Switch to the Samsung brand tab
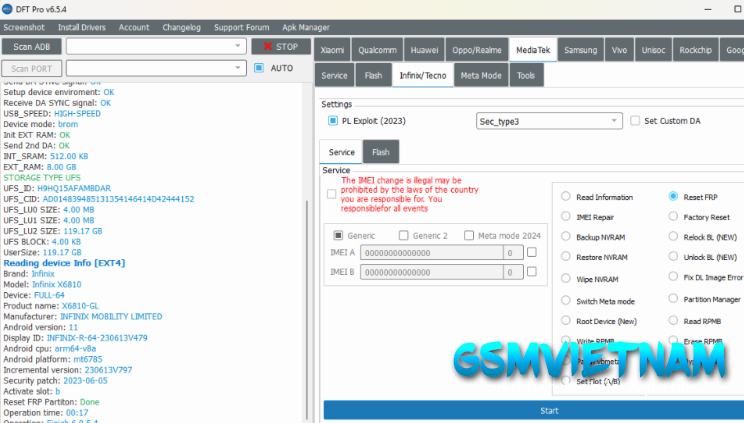The width and height of the screenshot is (744, 423). point(580,49)
